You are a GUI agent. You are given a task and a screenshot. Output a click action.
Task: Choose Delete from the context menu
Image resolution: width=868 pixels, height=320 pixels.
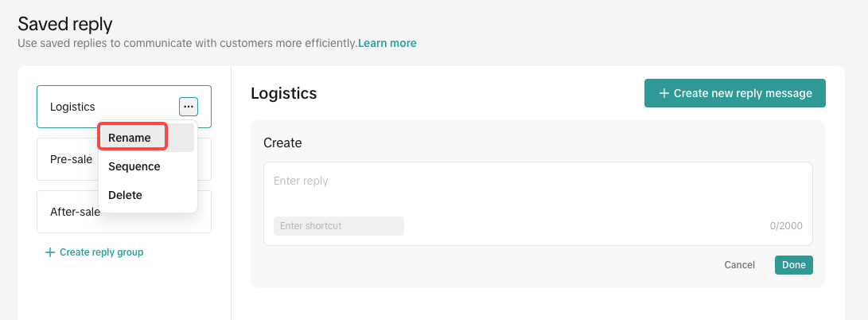click(x=126, y=195)
